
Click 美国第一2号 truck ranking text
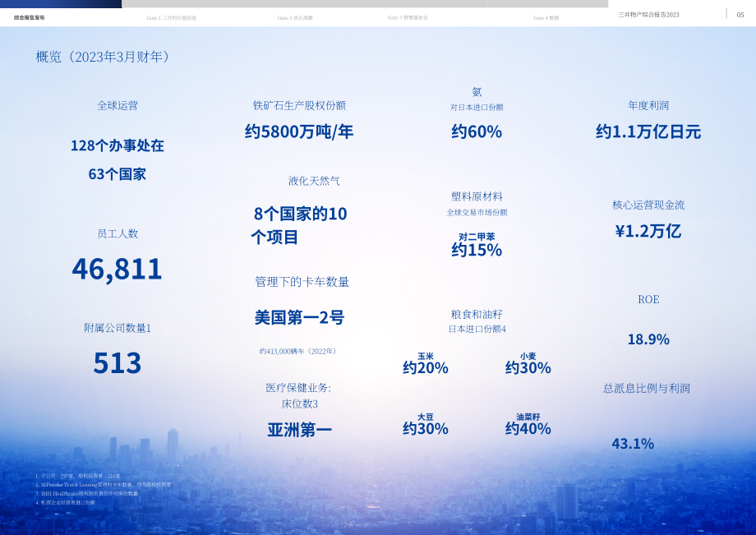(x=299, y=317)
